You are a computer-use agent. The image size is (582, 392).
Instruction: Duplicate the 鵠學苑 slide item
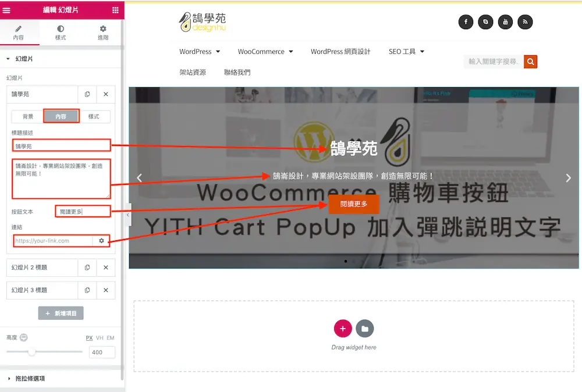(87, 94)
